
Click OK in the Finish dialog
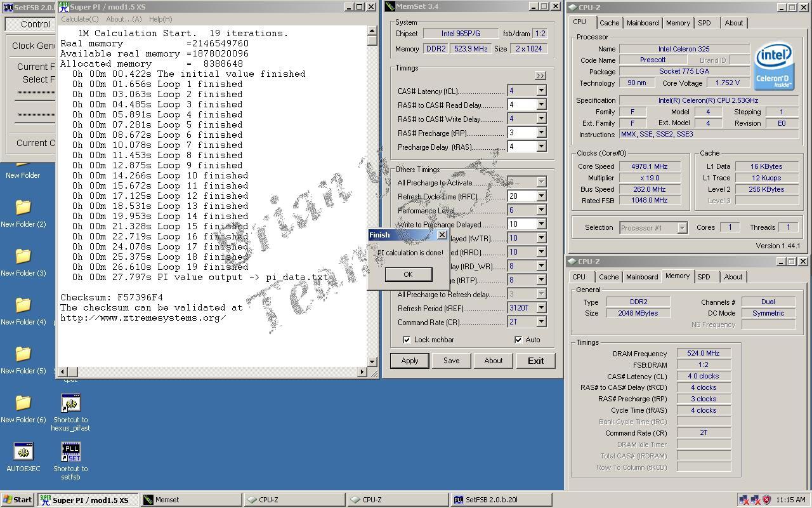[408, 274]
